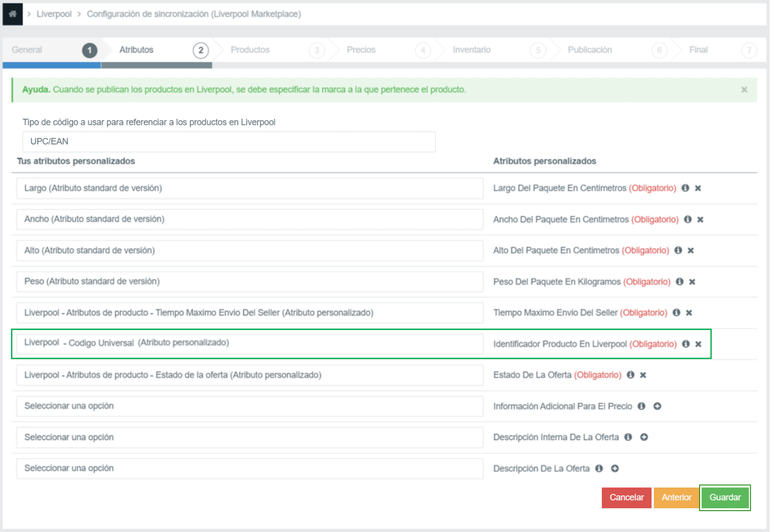The width and height of the screenshot is (770, 532).
Task: Remove Tiempo Maximo Envio Del Seller mapping
Action: tap(689, 313)
